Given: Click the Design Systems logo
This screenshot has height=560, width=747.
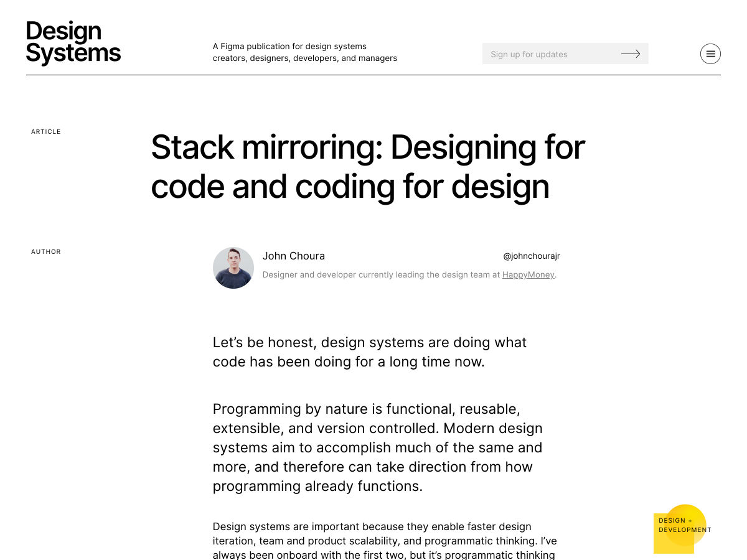Looking at the screenshot, I should coord(73,42).
